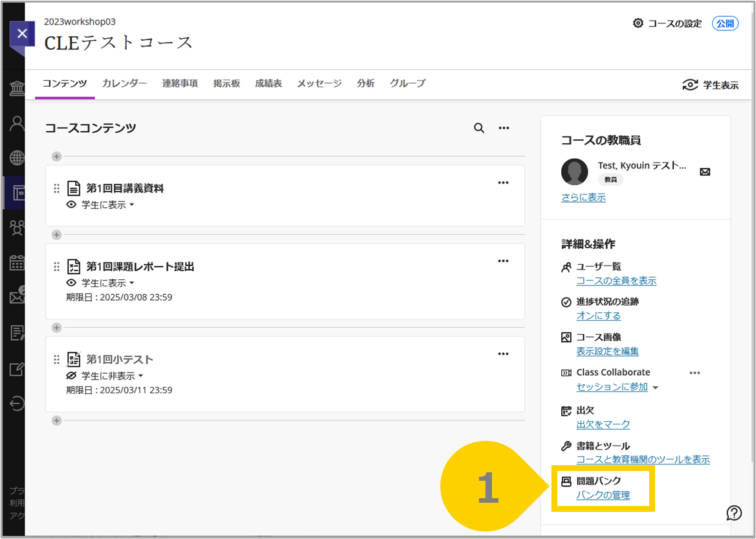Image resolution: width=756 pixels, height=539 pixels.
Task: Expand 学生に表示 dropdown for 第1回課題レポート提出
Action: tap(107, 282)
